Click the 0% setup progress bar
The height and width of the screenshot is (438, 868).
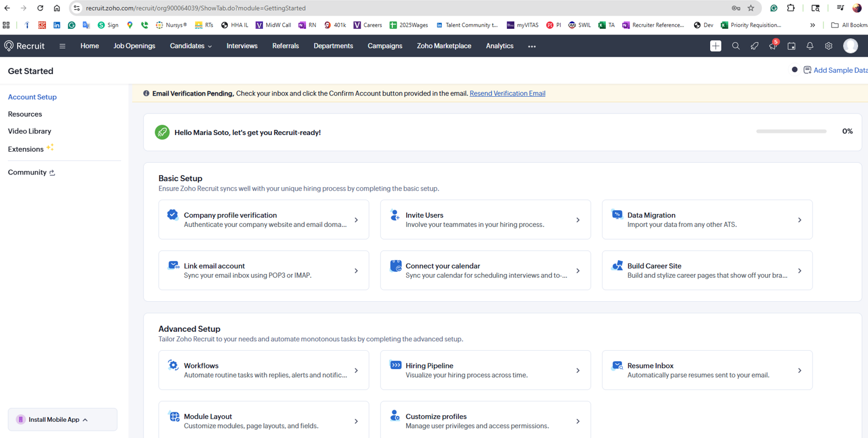coord(791,132)
